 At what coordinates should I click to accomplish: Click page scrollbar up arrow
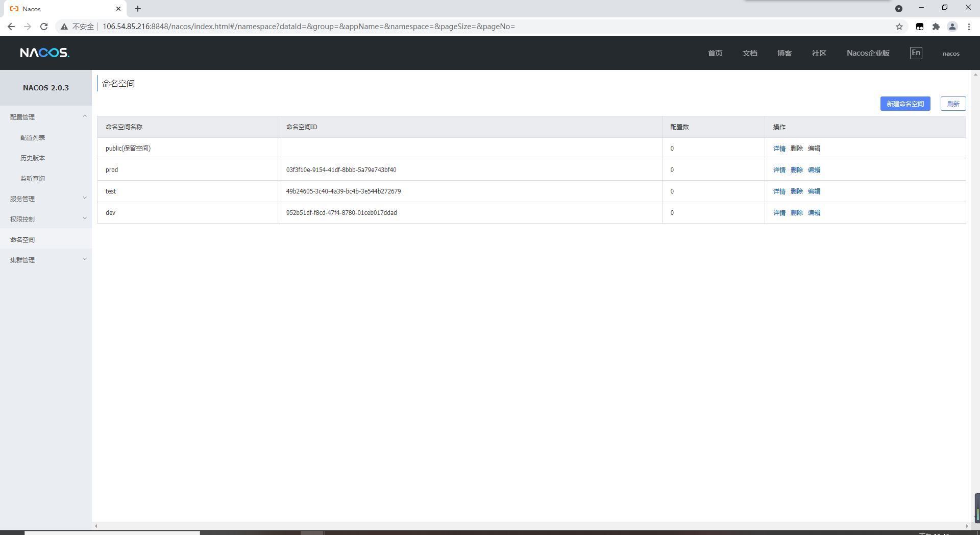tap(975, 75)
